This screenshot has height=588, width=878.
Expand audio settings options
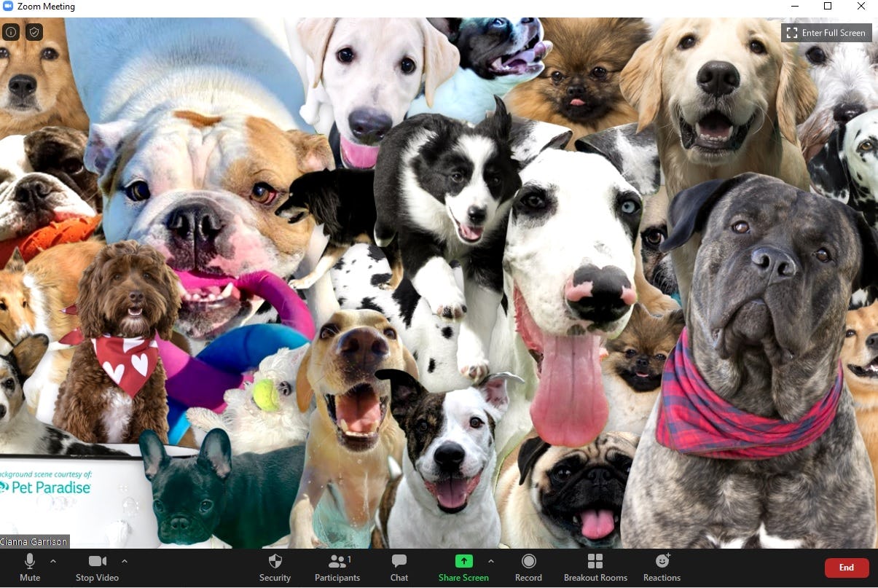point(52,561)
